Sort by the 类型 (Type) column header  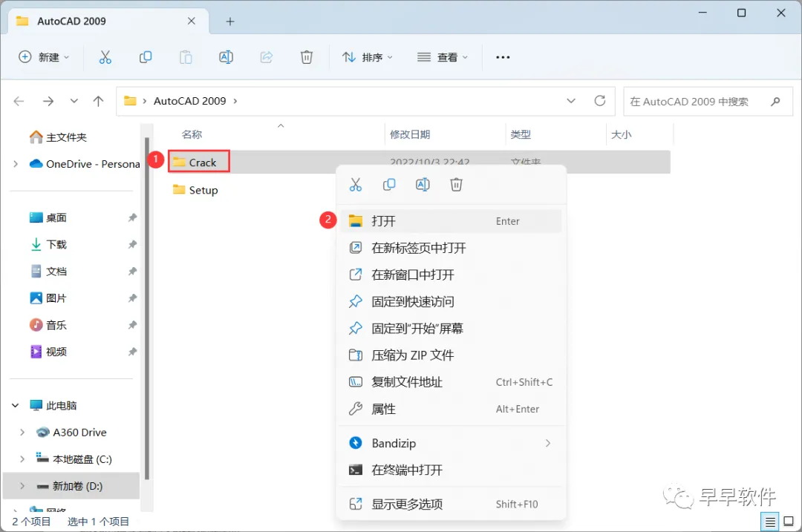pyautogui.click(x=521, y=134)
